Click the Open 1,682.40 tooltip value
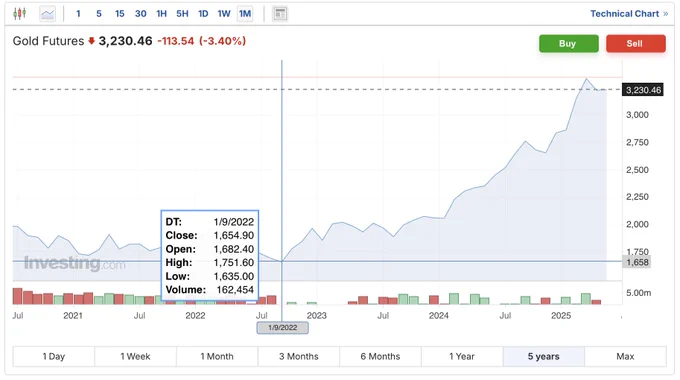This screenshot has height=380, width=680. tap(234, 249)
